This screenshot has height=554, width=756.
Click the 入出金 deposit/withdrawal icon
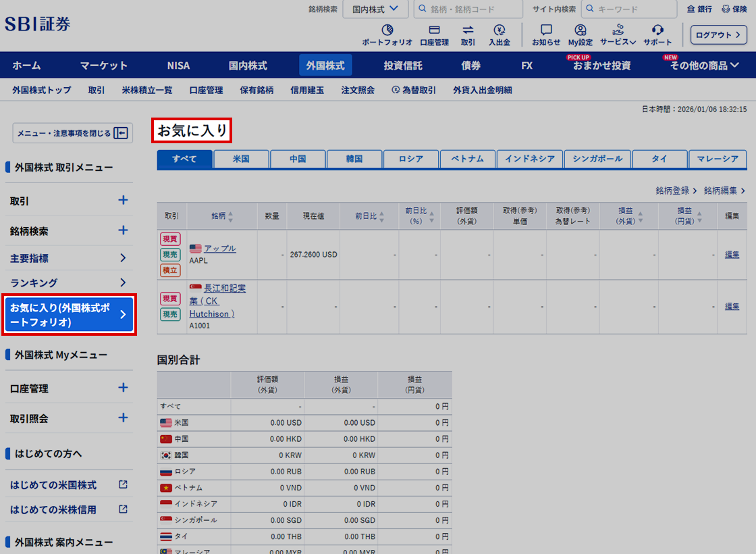tap(499, 30)
